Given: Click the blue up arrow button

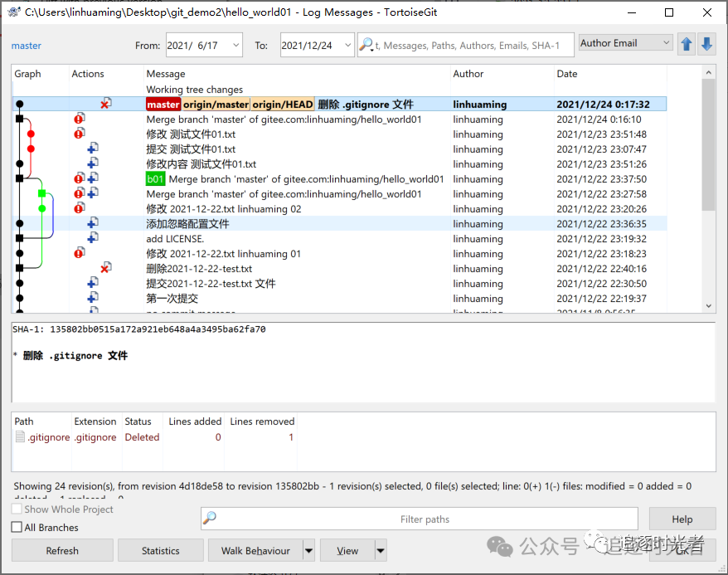Looking at the screenshot, I should 687,45.
